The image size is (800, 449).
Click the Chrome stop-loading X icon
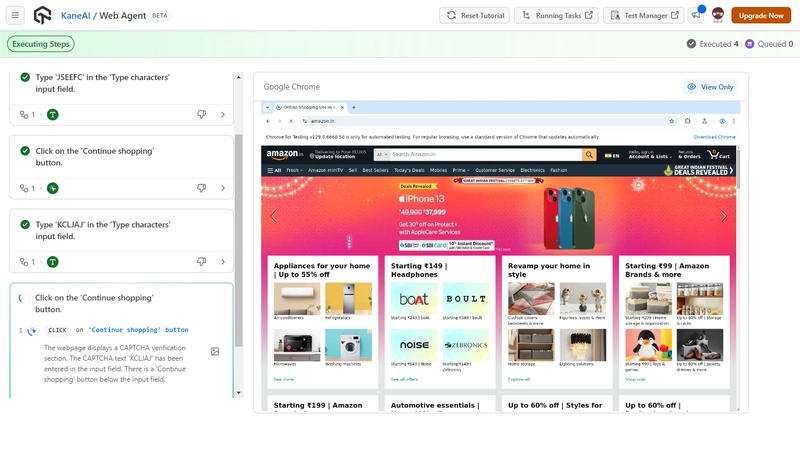(291, 121)
